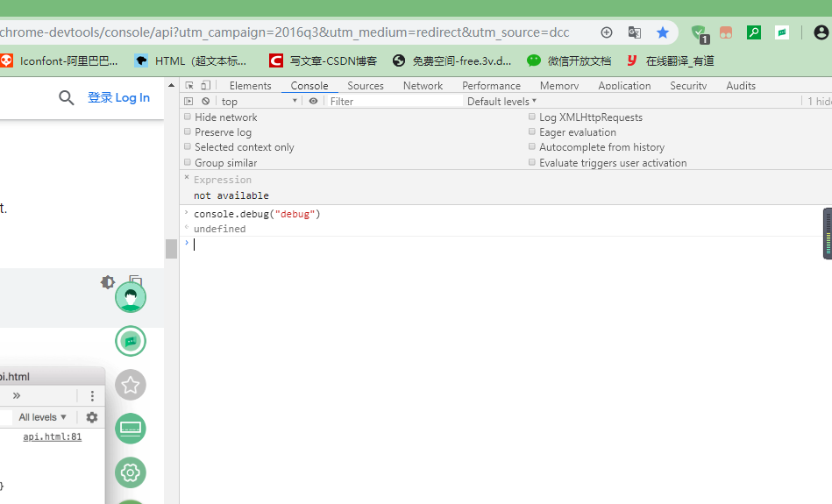Enable the Group similar checkbox
The image size is (832, 504).
188,162
